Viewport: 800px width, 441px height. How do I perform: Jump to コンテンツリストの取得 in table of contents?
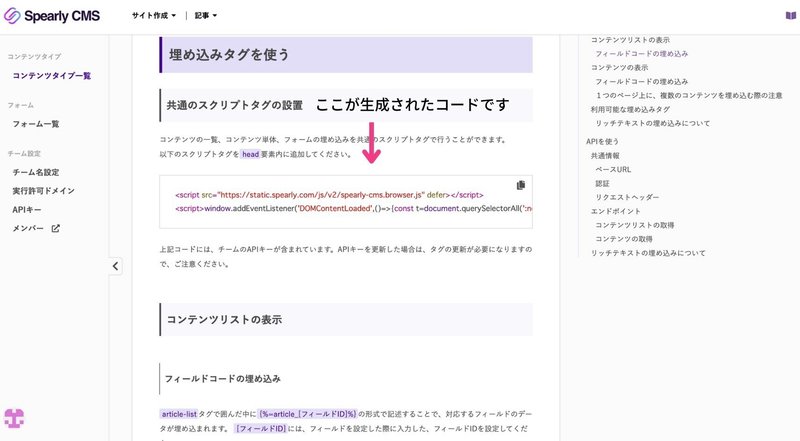(634, 225)
